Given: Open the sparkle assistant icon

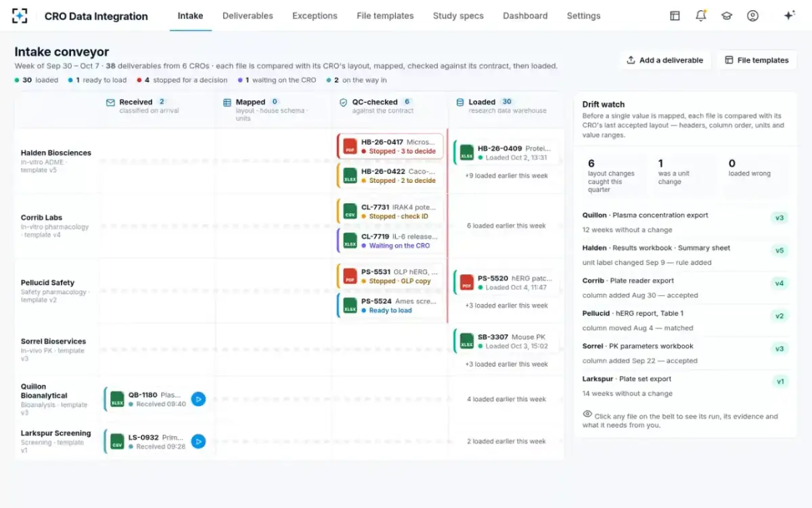Looking at the screenshot, I should coord(789,16).
